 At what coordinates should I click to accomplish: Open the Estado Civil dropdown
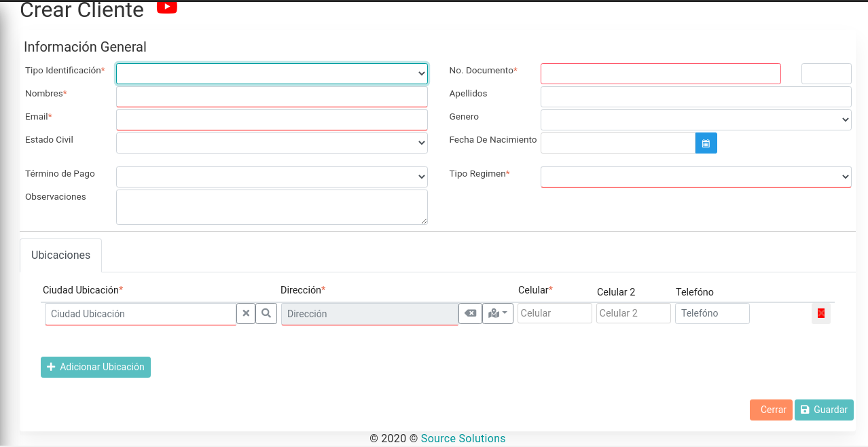272,143
